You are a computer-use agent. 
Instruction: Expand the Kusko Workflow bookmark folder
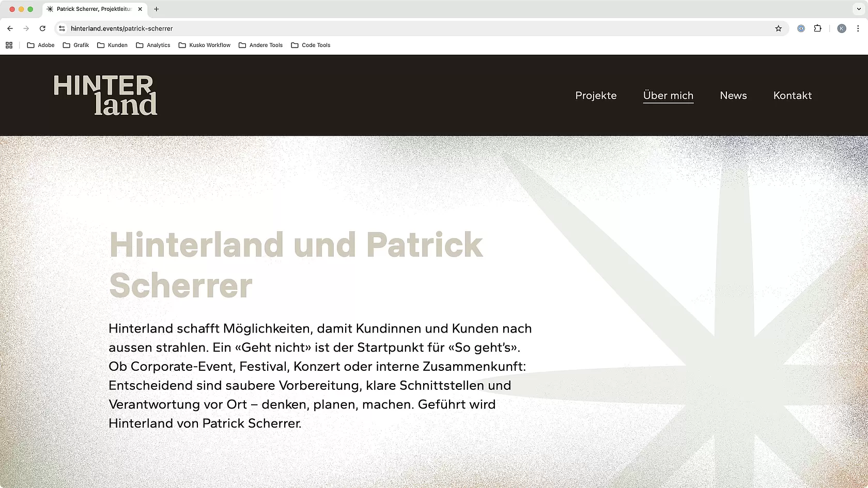205,45
